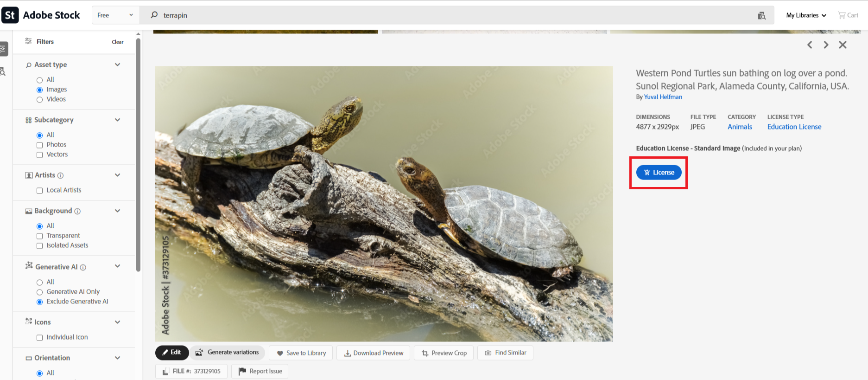Viewport: 868px width, 380px height.
Task: Enable the Local Artists checkbox
Action: (40, 191)
